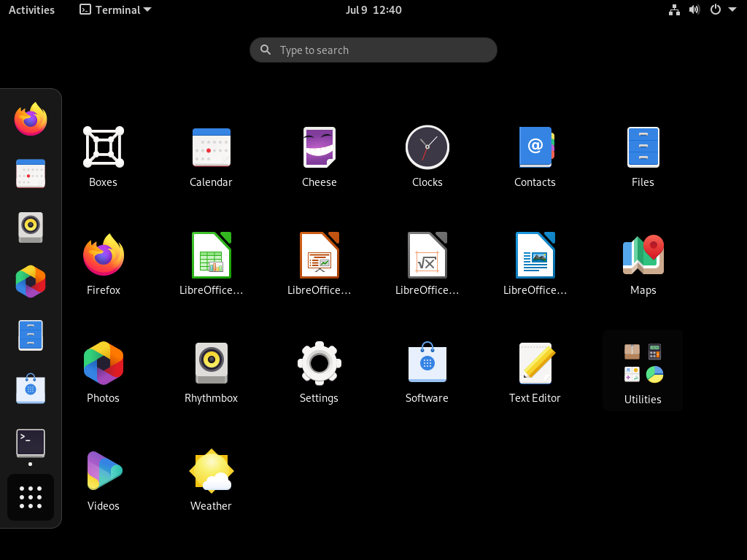The height and width of the screenshot is (560, 747).
Task: Open Photos from the app grid
Action: tap(104, 363)
